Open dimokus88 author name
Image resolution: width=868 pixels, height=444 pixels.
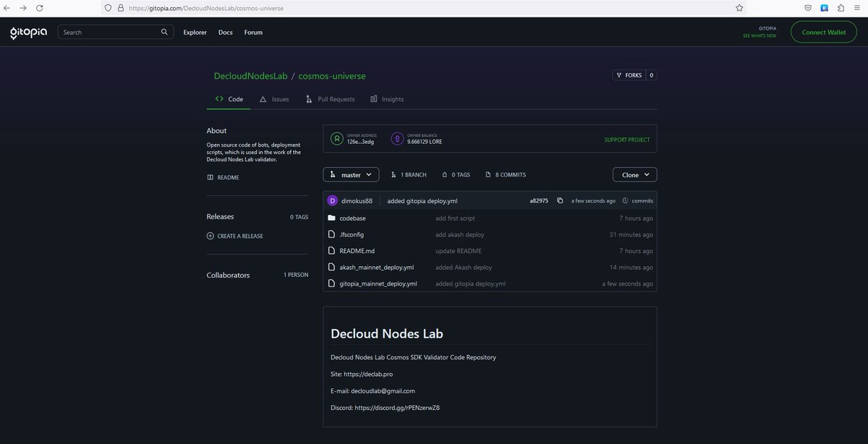pos(357,201)
